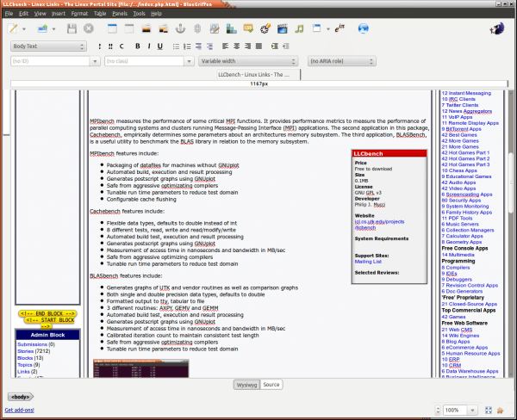The height and width of the screenshot is (420, 517).
Task: Toggle numbered list
Action: point(187,46)
